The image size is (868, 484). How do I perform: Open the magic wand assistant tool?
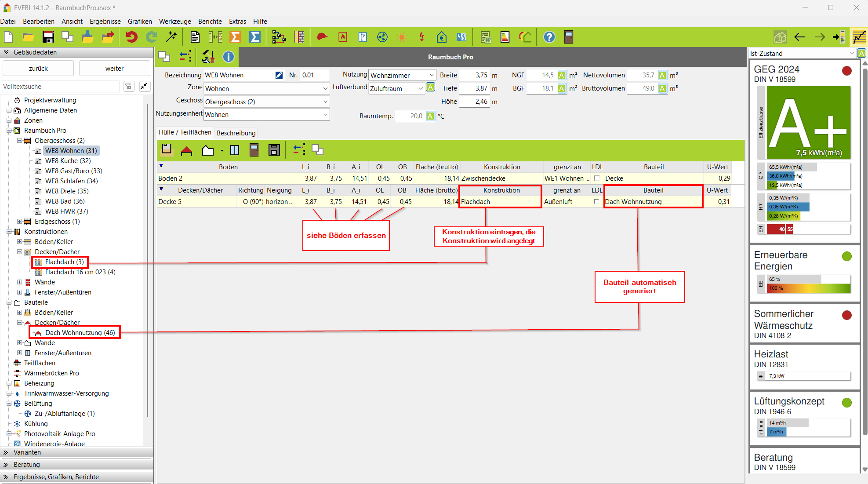[171, 37]
